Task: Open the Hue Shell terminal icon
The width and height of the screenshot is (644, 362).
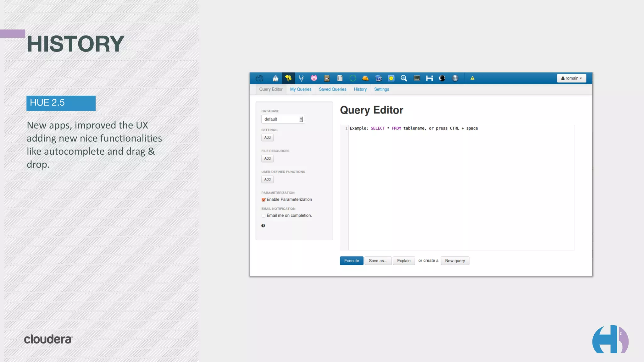Action: (x=417, y=78)
